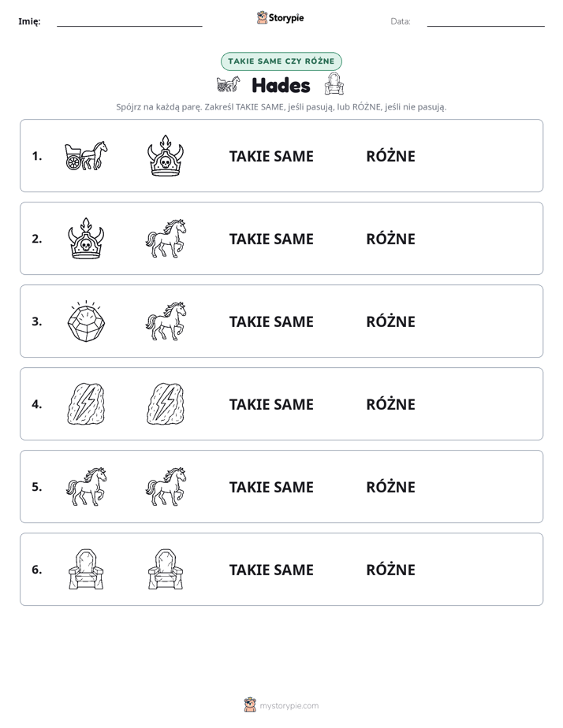Open the mystorypie.com footer link
Viewport: 563px width, 728px height.
tap(281, 705)
